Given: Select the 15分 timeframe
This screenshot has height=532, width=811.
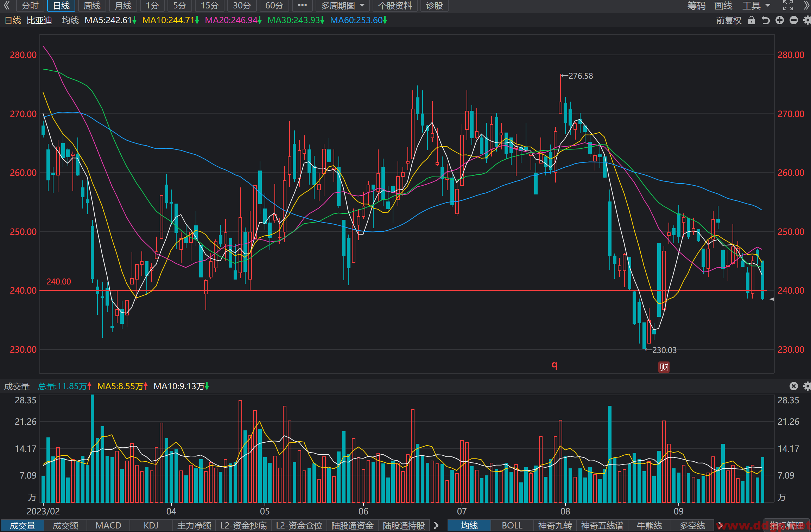Looking at the screenshot, I should 210,6.
